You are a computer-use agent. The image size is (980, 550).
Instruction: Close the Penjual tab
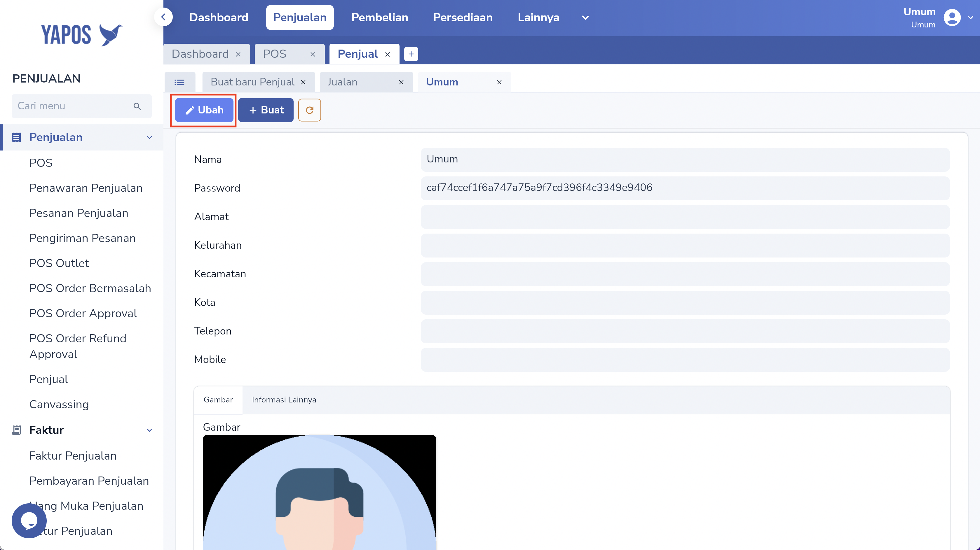pos(387,54)
